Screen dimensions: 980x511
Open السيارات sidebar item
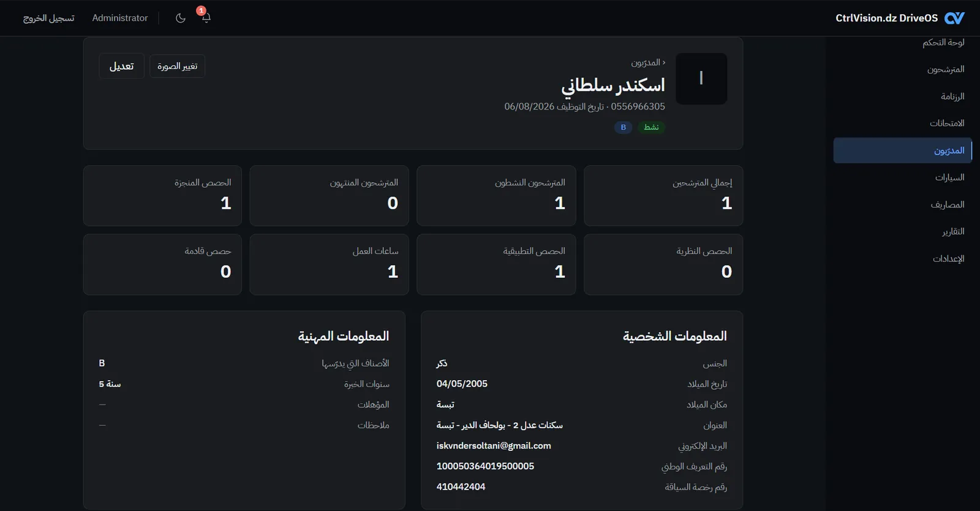click(x=949, y=177)
